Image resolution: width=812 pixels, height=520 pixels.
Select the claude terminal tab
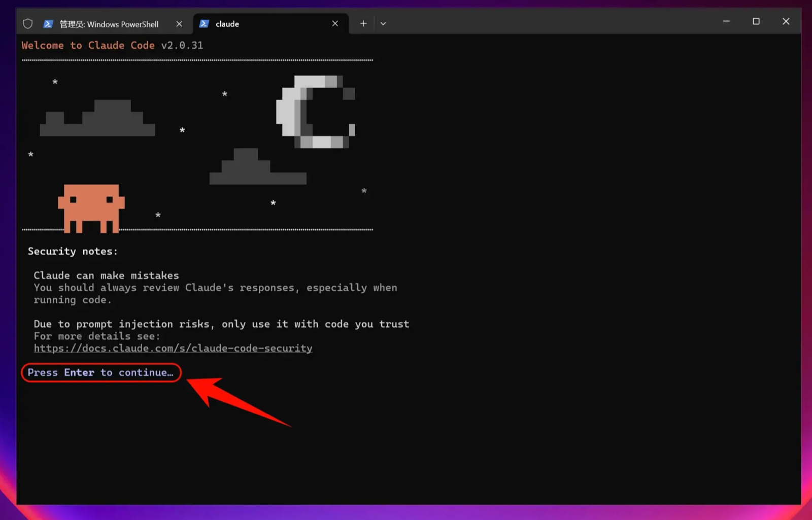coord(272,24)
